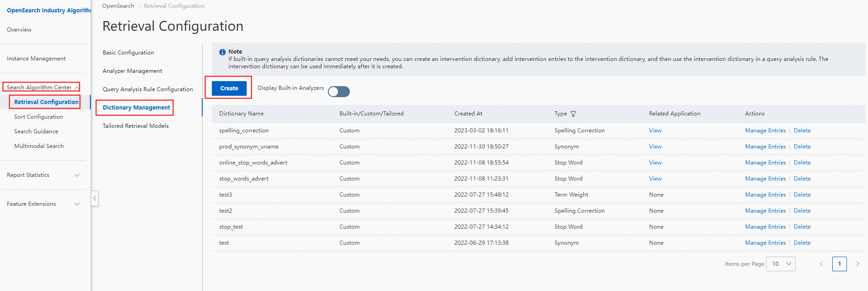This screenshot has width=868, height=291.
Task: Delete stop_test dictionary
Action: point(802,227)
